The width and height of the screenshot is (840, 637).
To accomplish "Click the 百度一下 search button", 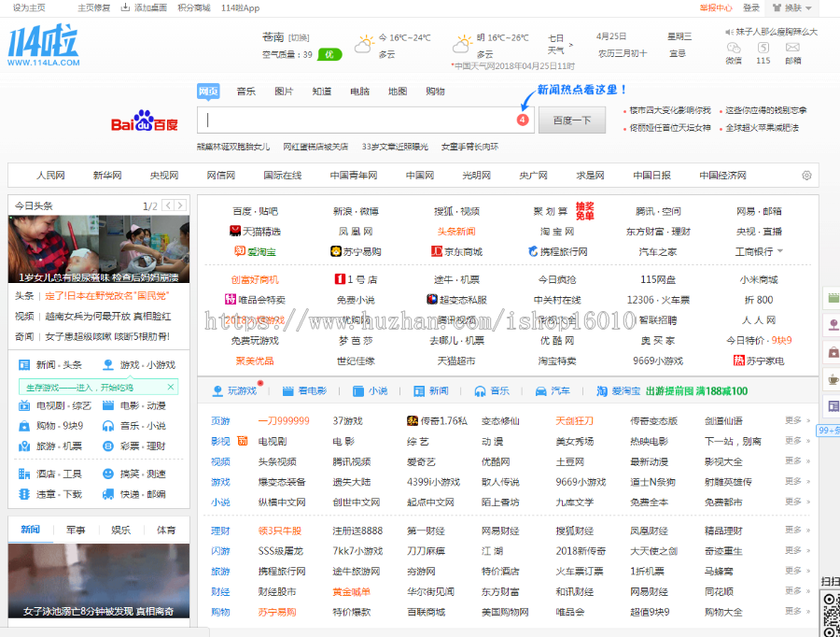I will 571,120.
